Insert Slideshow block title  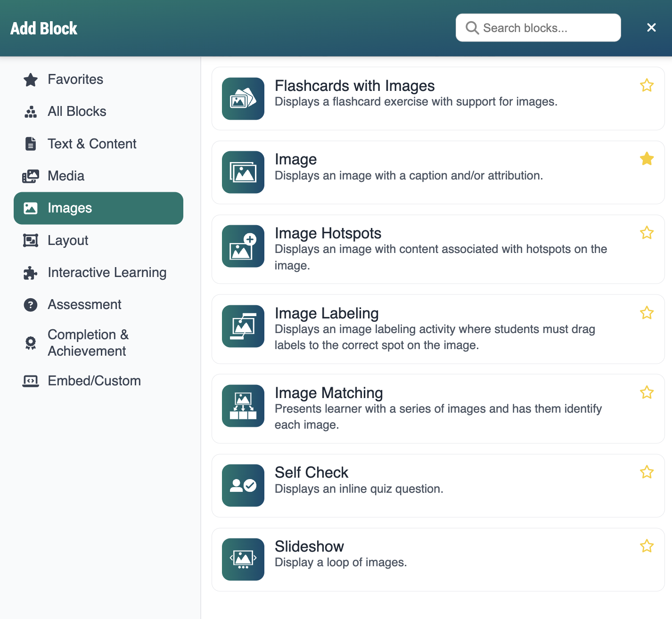(309, 546)
